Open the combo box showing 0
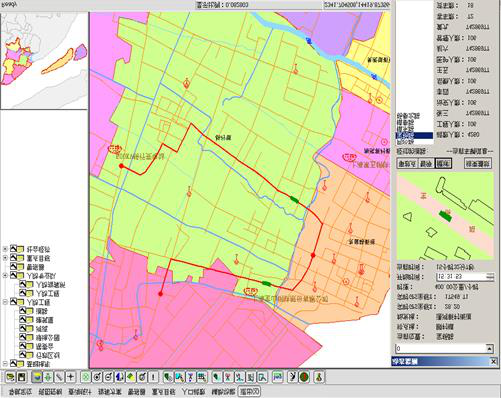The width and height of the screenshot is (501, 398). pos(444,349)
